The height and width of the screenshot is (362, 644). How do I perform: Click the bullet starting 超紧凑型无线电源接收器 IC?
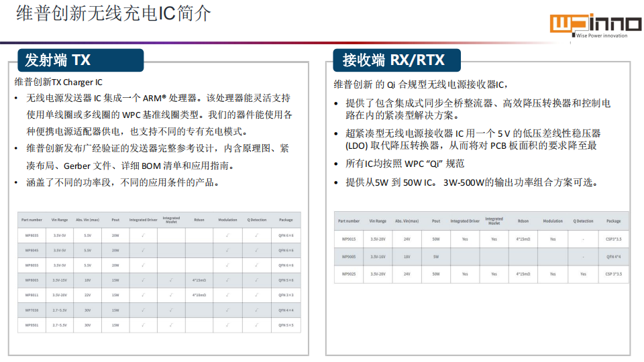point(473,139)
